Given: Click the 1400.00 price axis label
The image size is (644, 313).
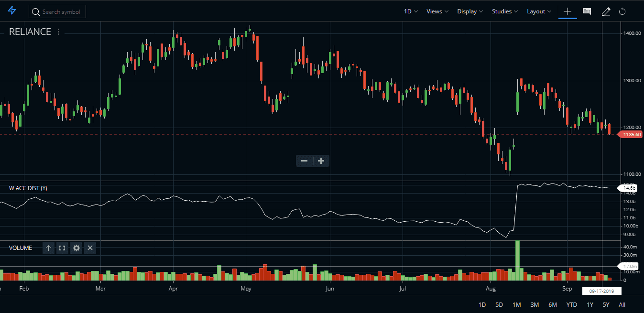Looking at the screenshot, I should (x=632, y=33).
